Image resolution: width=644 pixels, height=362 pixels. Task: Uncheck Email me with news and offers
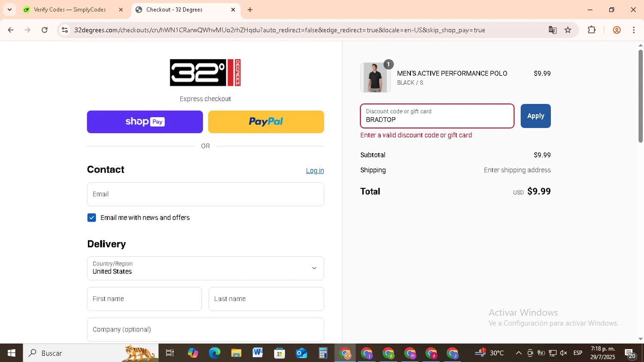pos(91,218)
